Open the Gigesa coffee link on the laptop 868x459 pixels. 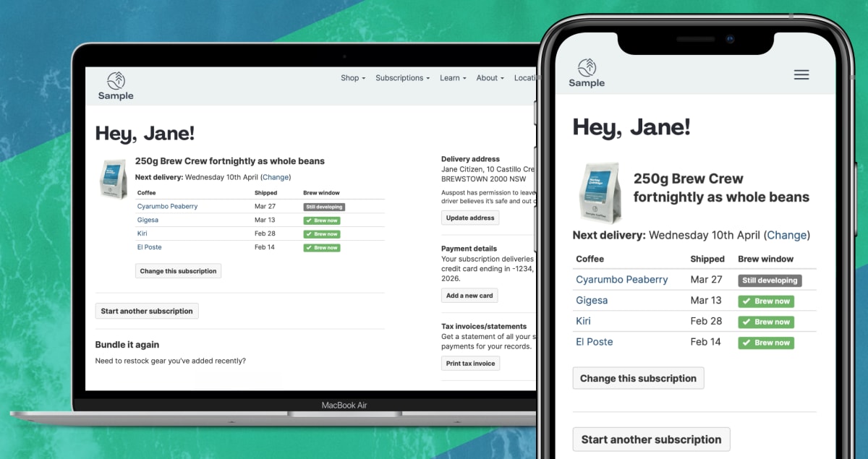147,220
